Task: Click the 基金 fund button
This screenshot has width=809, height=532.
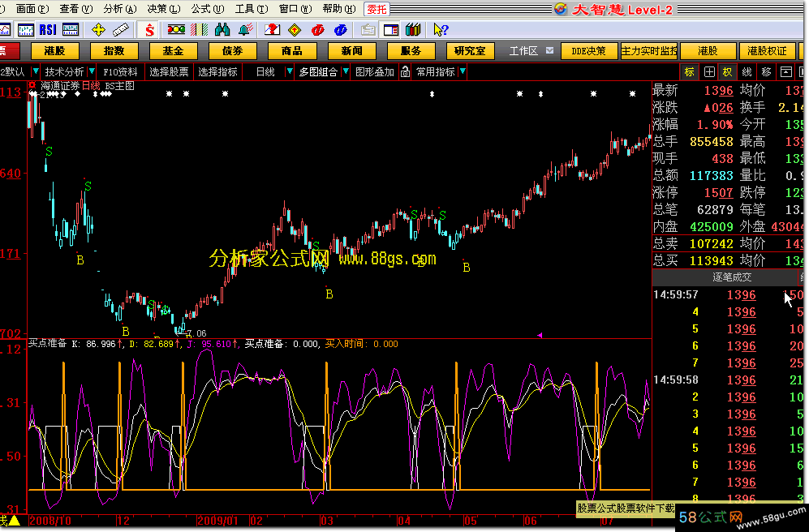Action: [174, 51]
